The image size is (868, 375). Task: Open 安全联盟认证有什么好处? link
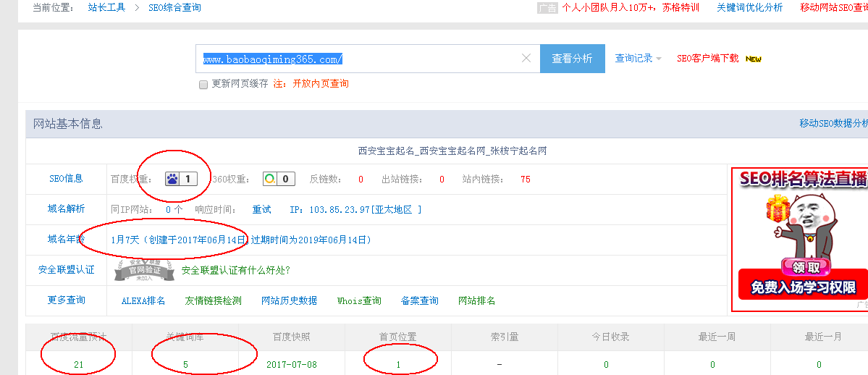click(236, 270)
